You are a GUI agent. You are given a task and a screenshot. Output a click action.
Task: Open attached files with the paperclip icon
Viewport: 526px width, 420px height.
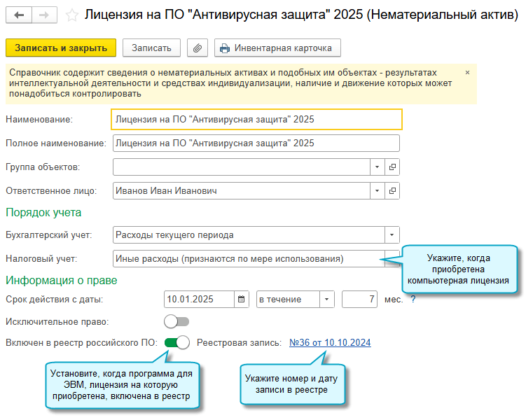click(x=198, y=48)
